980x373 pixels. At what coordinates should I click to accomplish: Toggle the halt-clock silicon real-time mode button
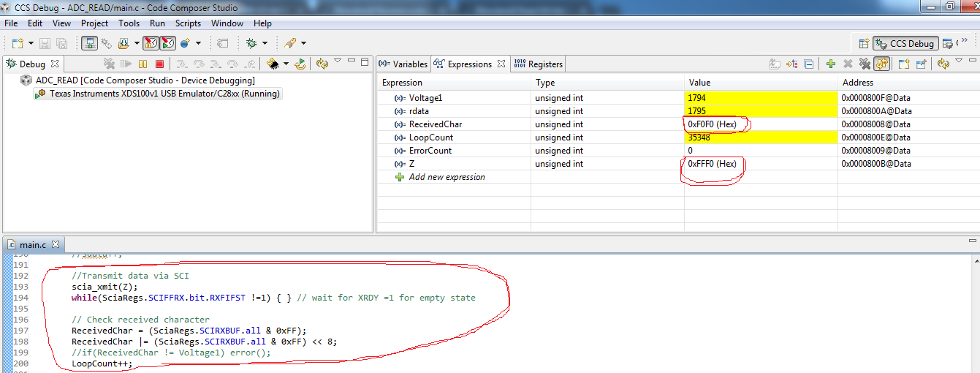tap(151, 43)
